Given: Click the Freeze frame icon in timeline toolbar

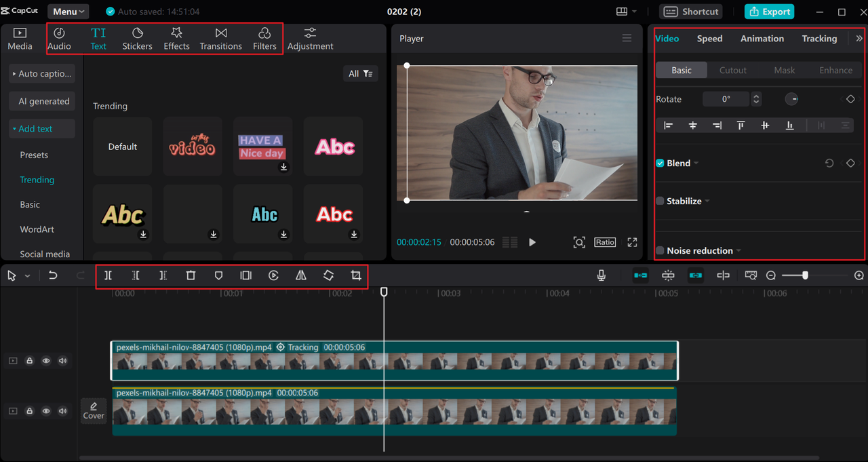Looking at the screenshot, I should coord(246,275).
